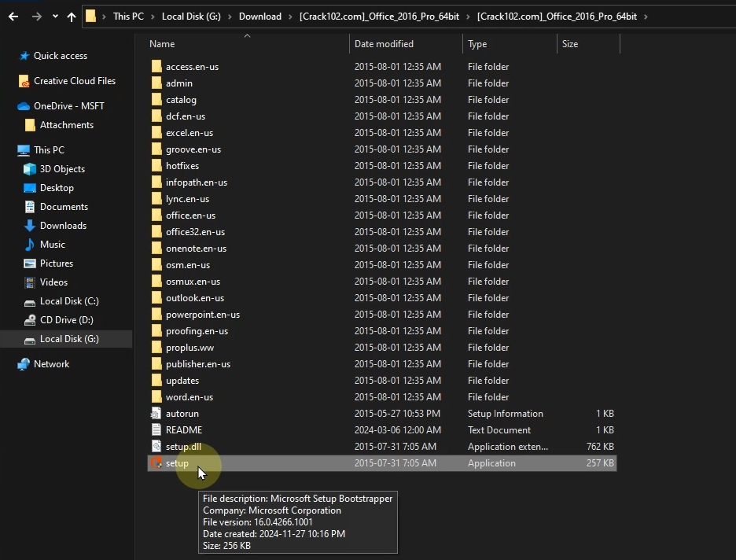Click the Creative Cloud Files icon
This screenshot has width=736, height=560.
24,81
